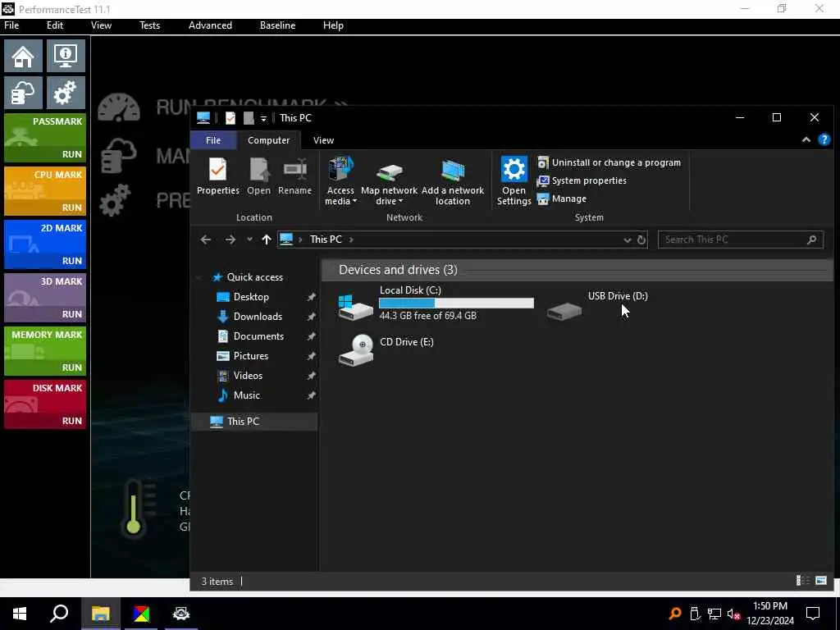
Task: Click the Open ribbon icon
Action: click(258, 177)
